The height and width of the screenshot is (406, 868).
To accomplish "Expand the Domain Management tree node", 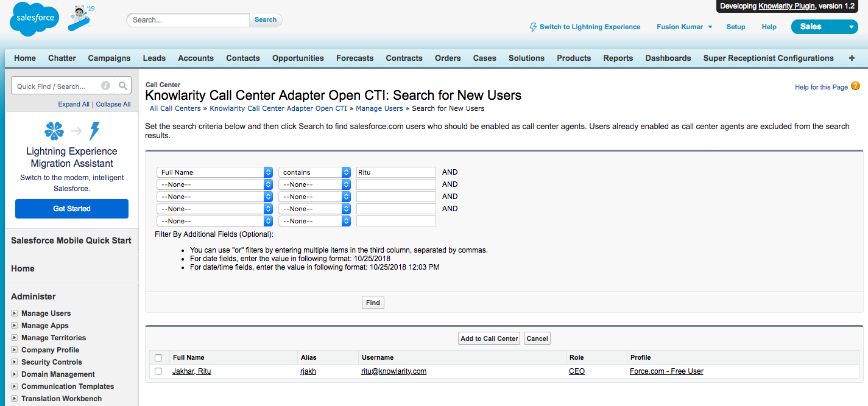I will (15, 374).
